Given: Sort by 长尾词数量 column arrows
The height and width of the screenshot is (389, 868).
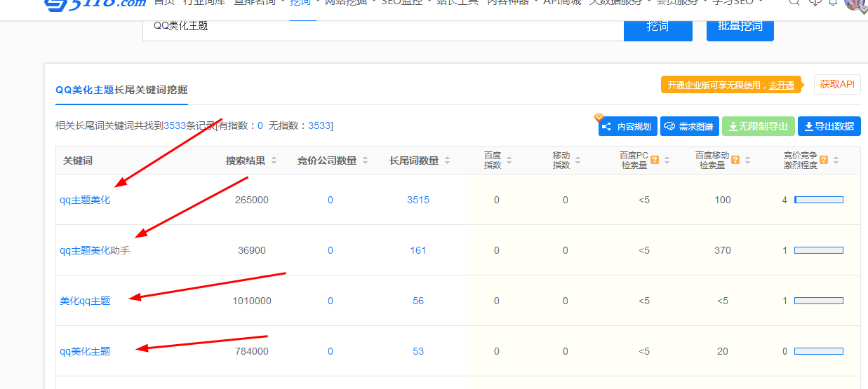Looking at the screenshot, I should (x=446, y=161).
